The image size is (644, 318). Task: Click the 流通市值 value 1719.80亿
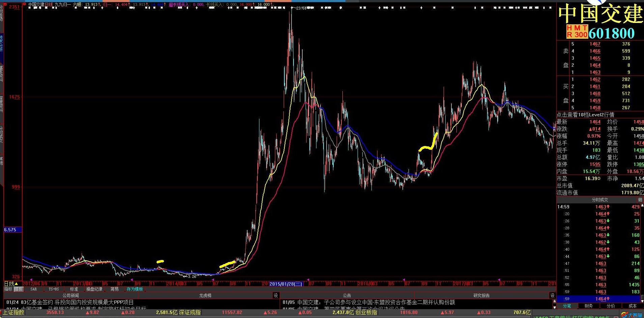(x=632, y=193)
